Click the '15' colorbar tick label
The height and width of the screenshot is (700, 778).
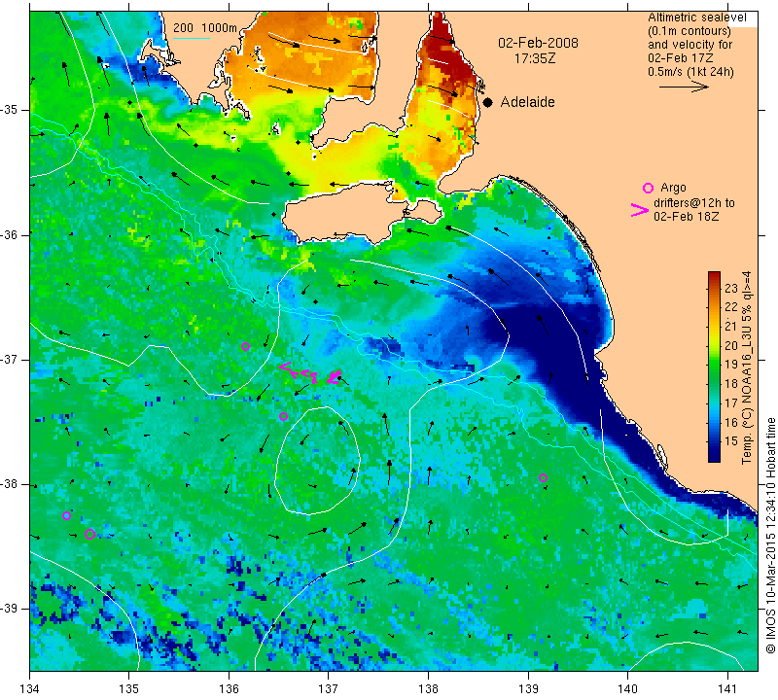click(731, 441)
